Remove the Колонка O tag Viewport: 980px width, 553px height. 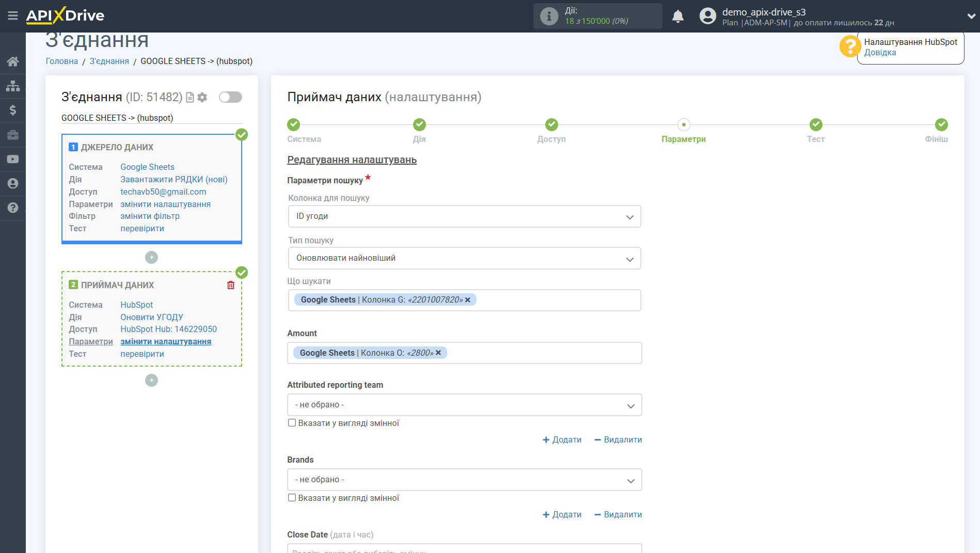(438, 353)
